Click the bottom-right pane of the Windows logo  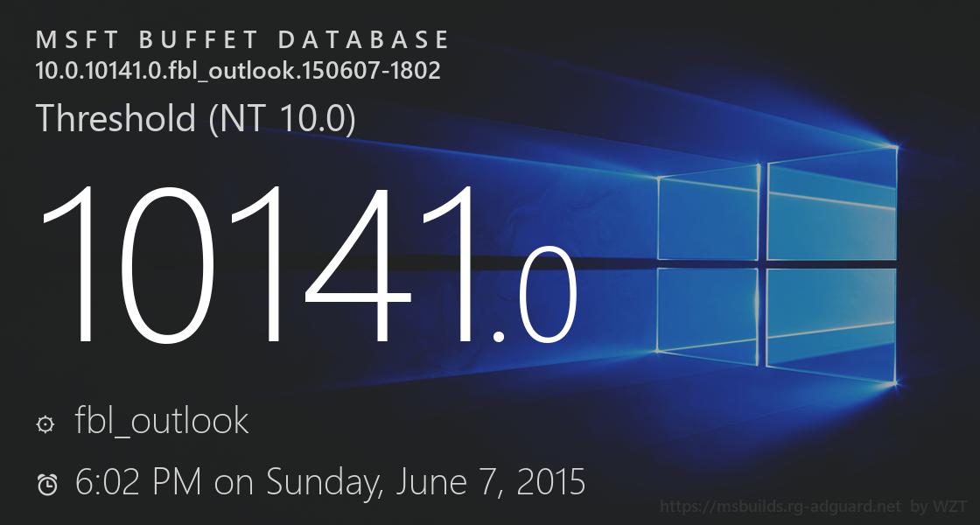coord(832,322)
